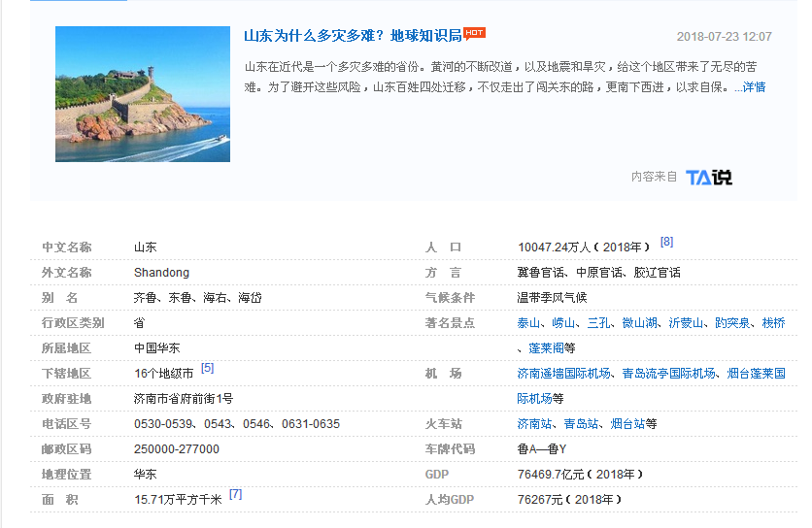Click the 气候条件 field label
Viewport: 812px width, 528px height.
tap(450, 298)
